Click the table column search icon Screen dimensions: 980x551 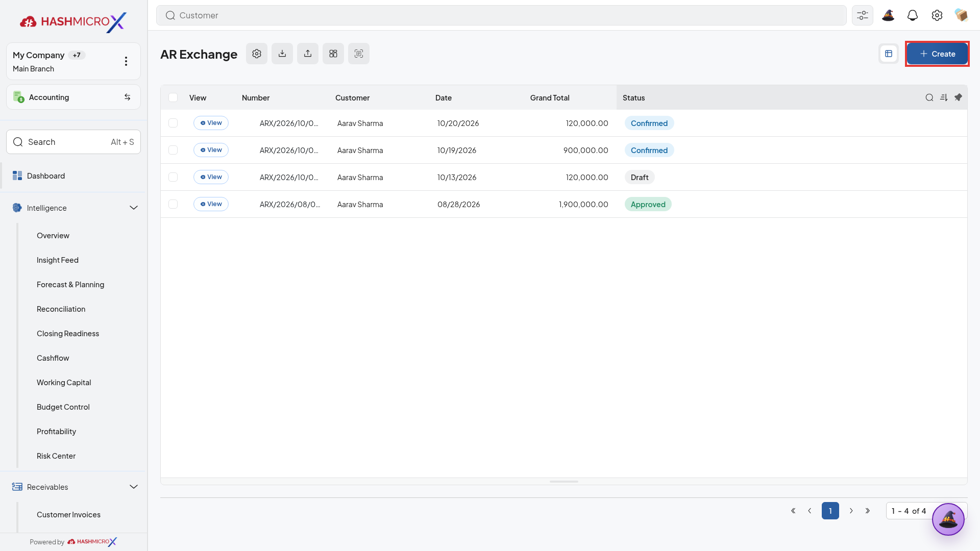(x=929, y=97)
